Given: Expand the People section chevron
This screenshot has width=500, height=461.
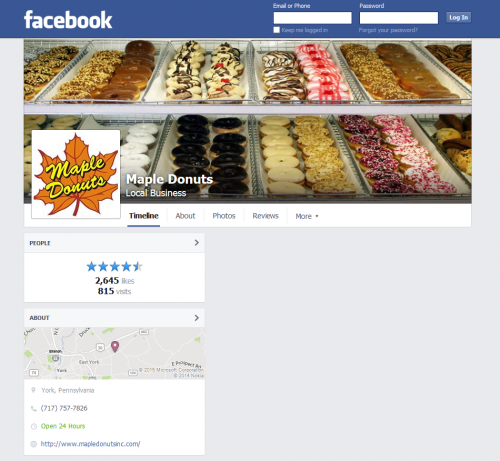Looking at the screenshot, I should coord(197,243).
